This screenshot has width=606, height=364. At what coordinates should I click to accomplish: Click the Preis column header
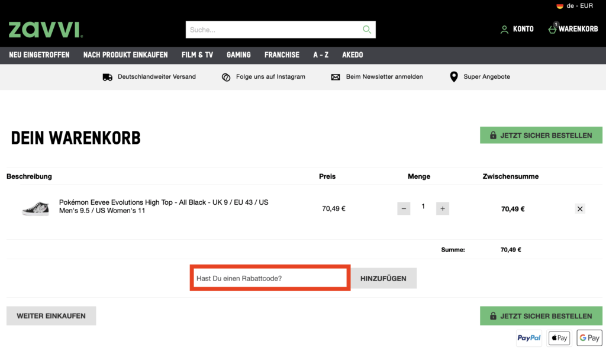327,176
